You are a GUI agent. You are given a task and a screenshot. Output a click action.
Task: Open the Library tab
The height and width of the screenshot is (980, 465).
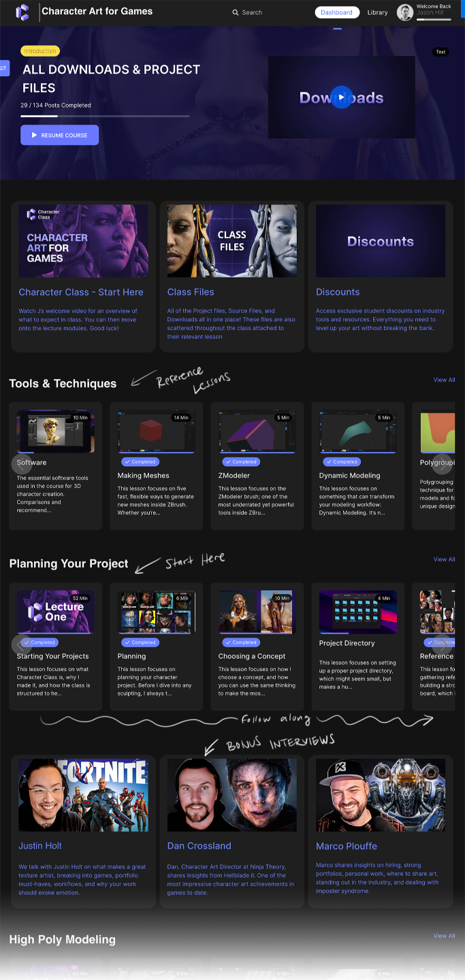pyautogui.click(x=377, y=12)
